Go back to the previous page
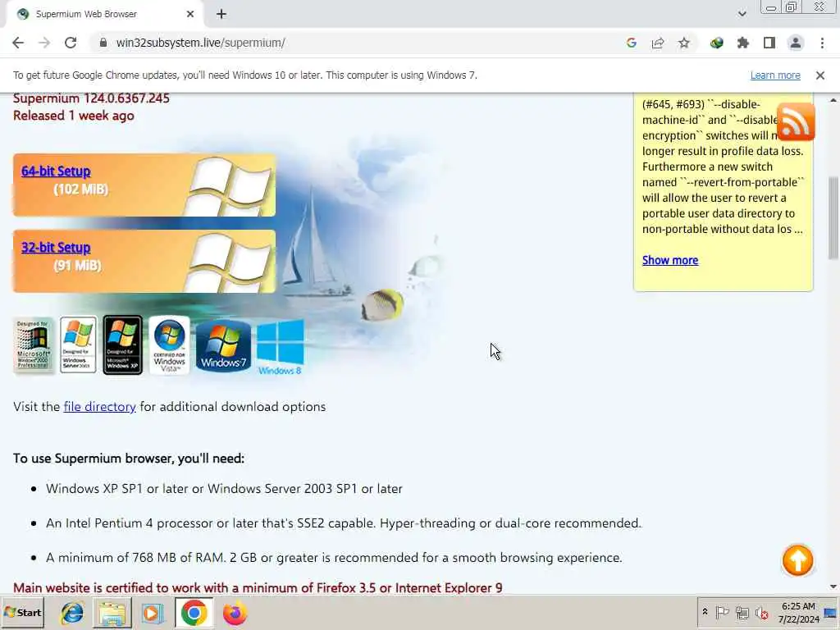The width and height of the screenshot is (840, 630). point(18,43)
